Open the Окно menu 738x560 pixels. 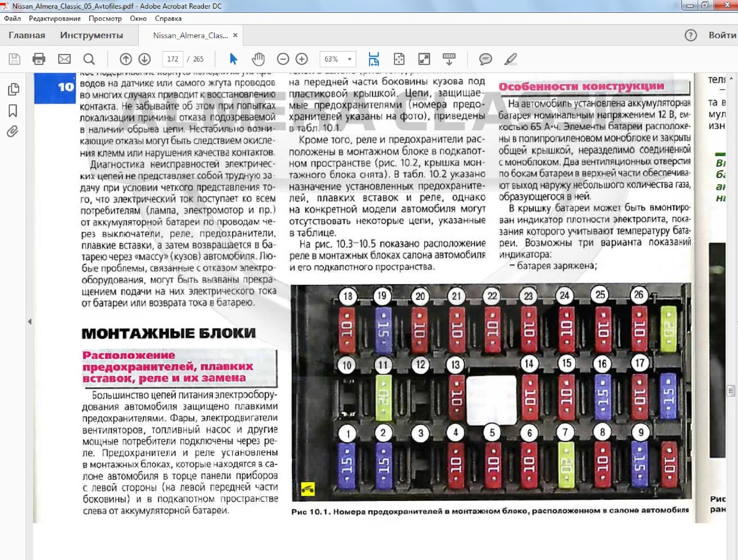(x=138, y=18)
